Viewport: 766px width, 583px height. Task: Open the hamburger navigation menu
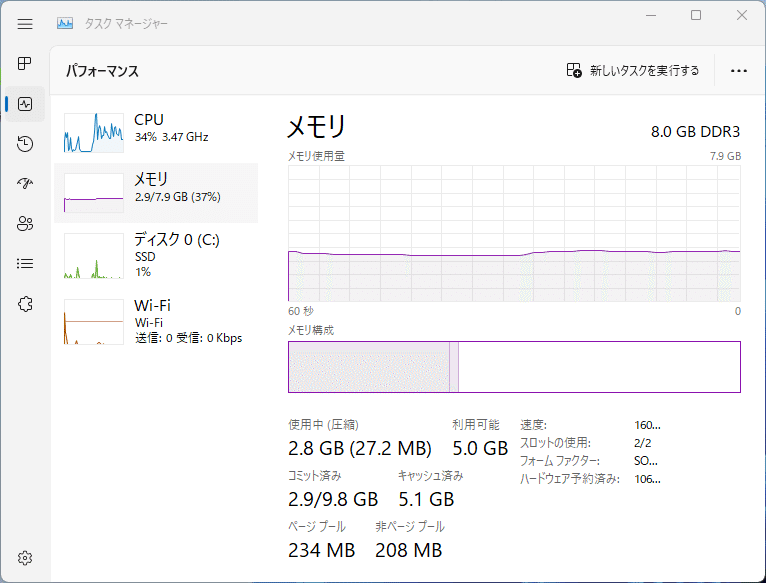coord(25,23)
